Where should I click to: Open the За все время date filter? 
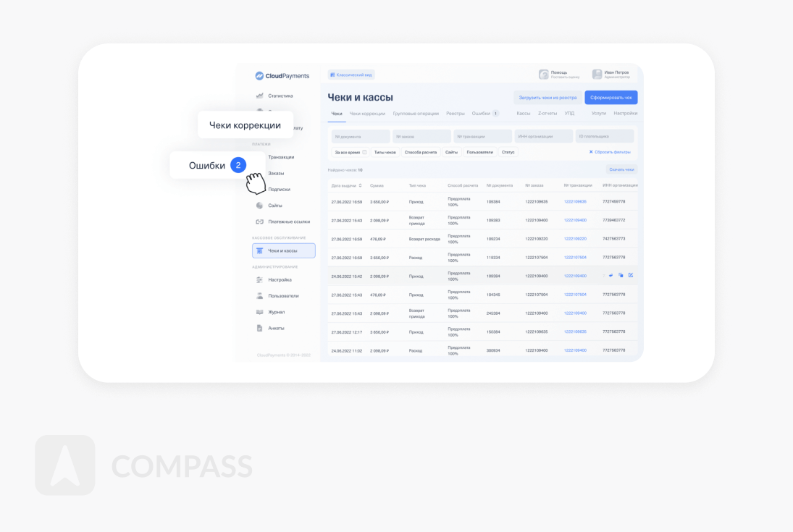point(351,153)
